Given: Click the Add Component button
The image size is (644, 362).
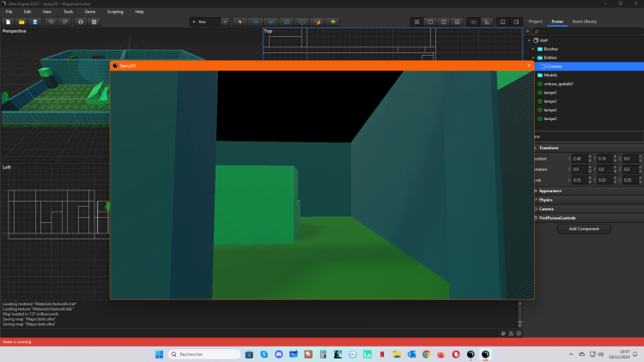Looking at the screenshot, I should coord(584,229).
